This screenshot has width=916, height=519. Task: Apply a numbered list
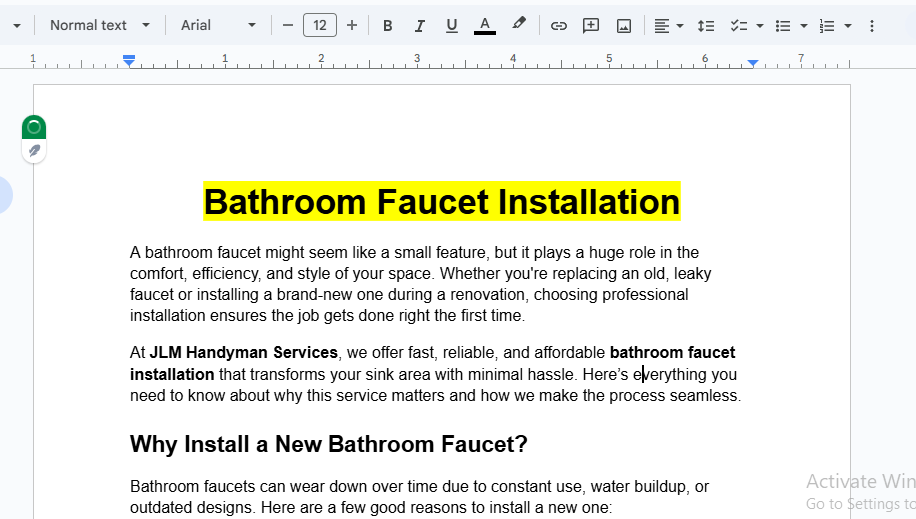[827, 26]
